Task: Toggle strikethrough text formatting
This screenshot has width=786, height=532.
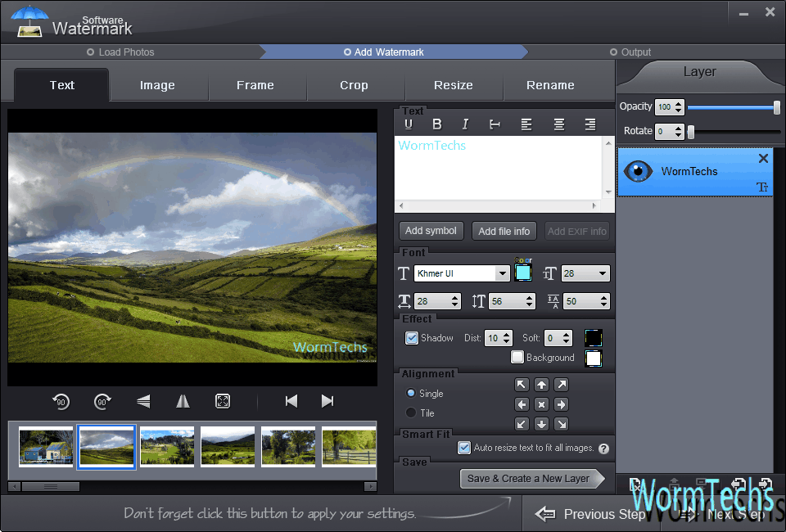Action: coord(495,124)
